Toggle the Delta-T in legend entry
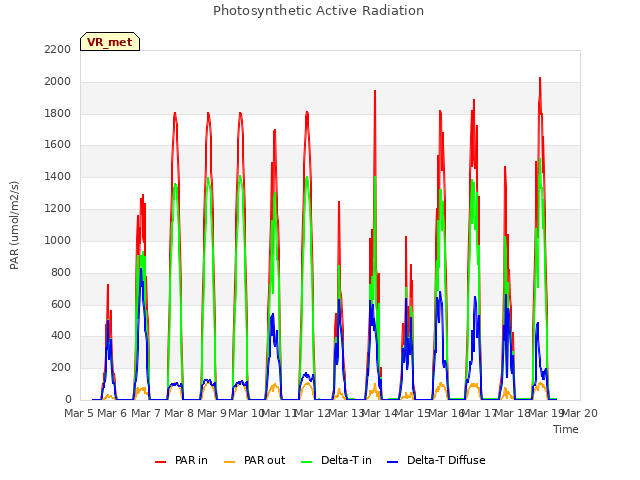This screenshot has height=480, width=640. (x=336, y=460)
